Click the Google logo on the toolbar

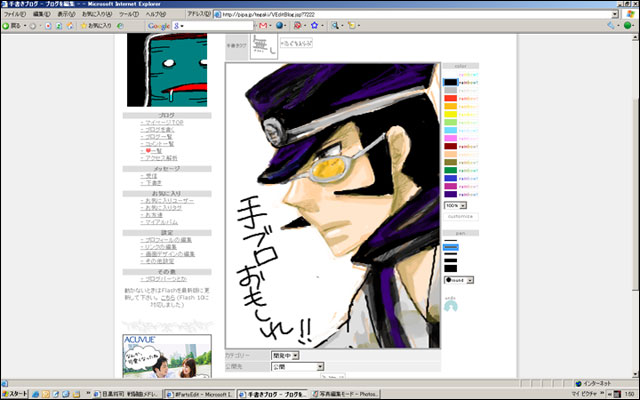pos(158,26)
